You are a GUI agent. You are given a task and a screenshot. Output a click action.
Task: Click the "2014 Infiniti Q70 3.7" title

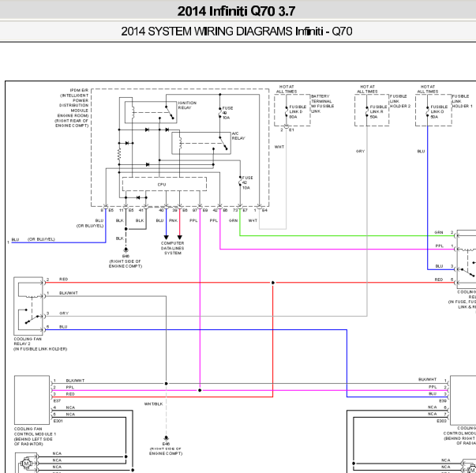coord(236,11)
